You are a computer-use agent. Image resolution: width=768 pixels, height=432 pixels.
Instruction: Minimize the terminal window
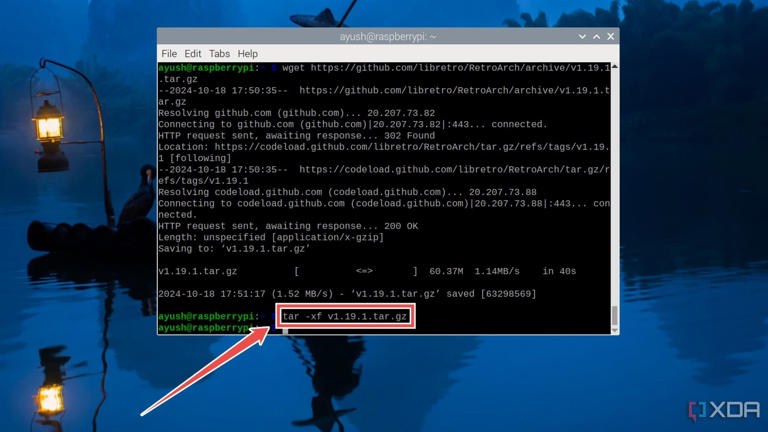[x=582, y=36]
